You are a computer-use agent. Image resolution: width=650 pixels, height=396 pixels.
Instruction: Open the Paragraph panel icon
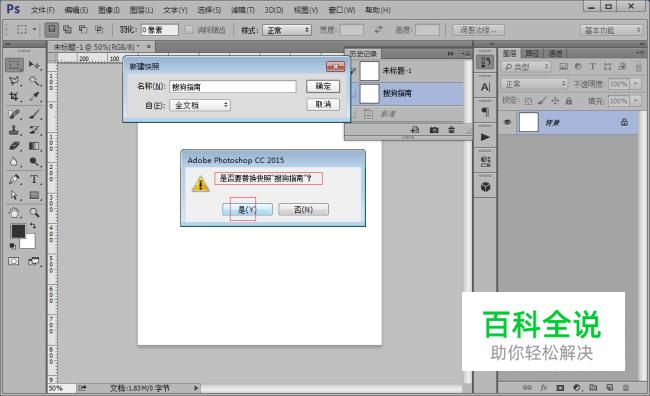point(485,112)
